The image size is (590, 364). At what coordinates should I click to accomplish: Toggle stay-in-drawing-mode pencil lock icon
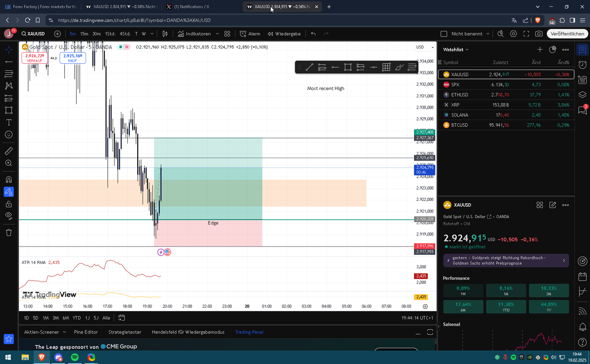pos(8,192)
